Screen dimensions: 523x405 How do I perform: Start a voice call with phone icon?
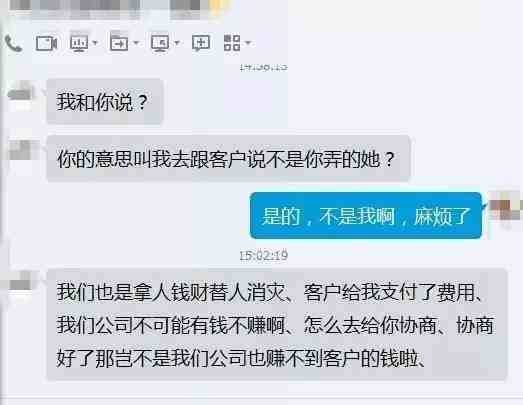(x=13, y=44)
